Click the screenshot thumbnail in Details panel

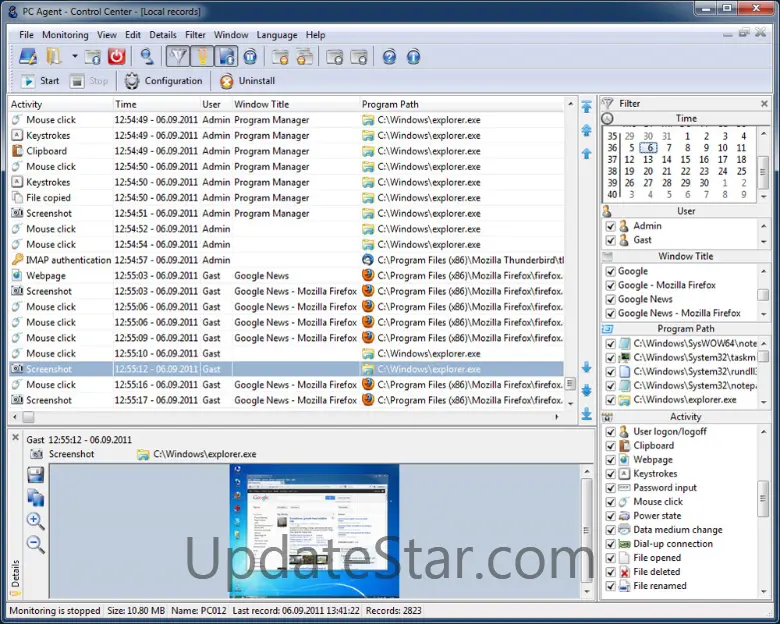click(x=314, y=531)
